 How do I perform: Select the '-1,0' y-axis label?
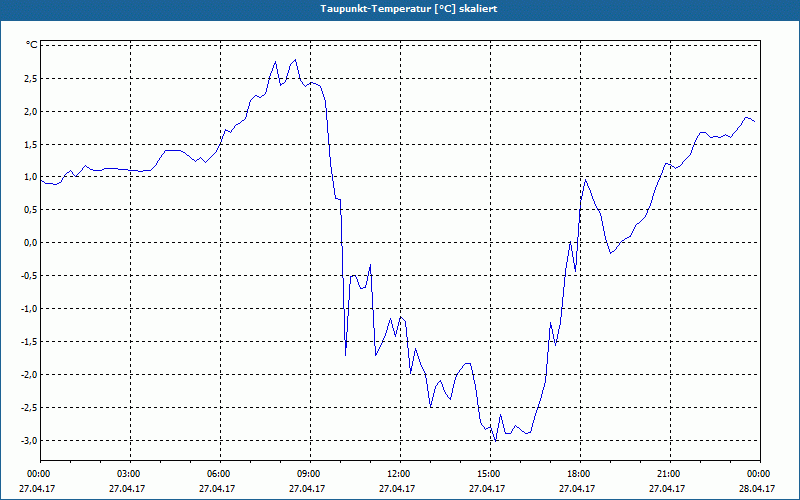pyautogui.click(x=29, y=309)
